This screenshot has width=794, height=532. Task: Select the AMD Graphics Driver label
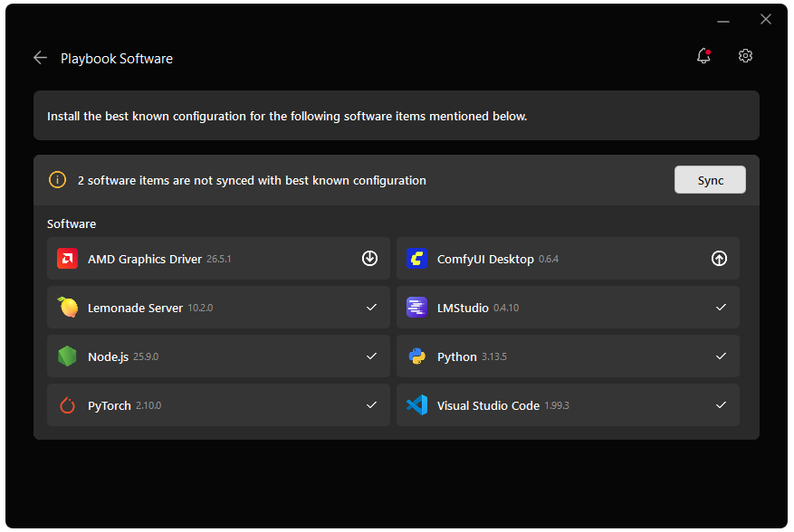click(145, 259)
